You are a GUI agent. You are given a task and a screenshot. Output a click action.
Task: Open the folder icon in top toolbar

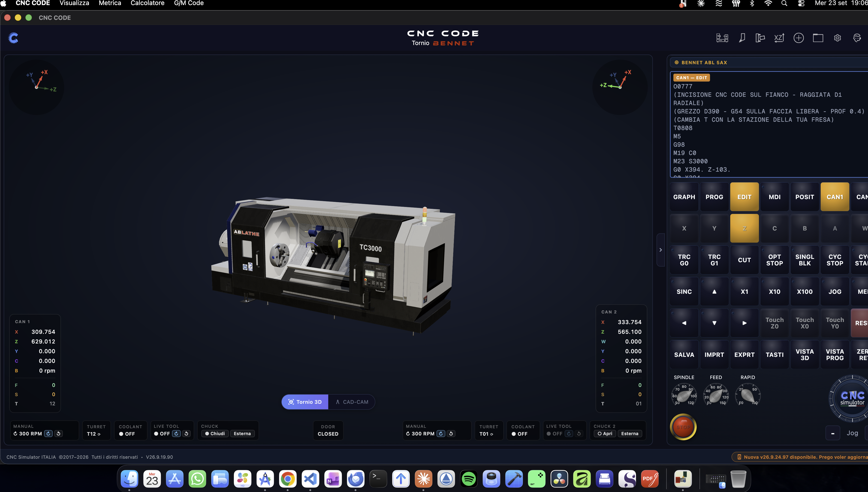pos(818,38)
